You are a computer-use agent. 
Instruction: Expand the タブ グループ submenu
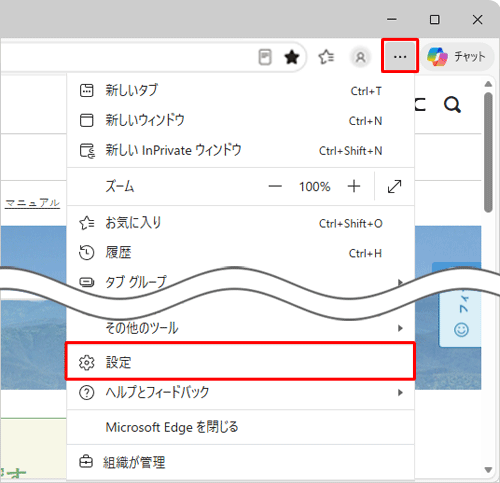pos(240,282)
